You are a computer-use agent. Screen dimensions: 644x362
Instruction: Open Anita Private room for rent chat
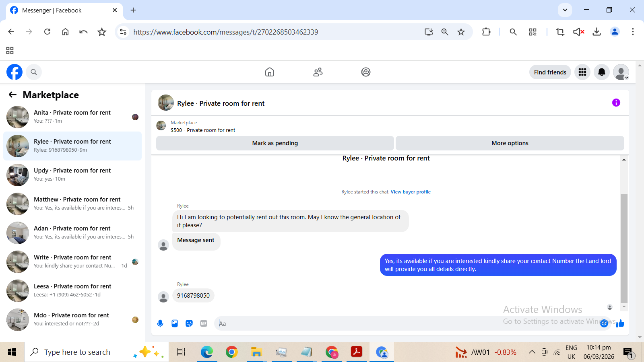tap(72, 117)
